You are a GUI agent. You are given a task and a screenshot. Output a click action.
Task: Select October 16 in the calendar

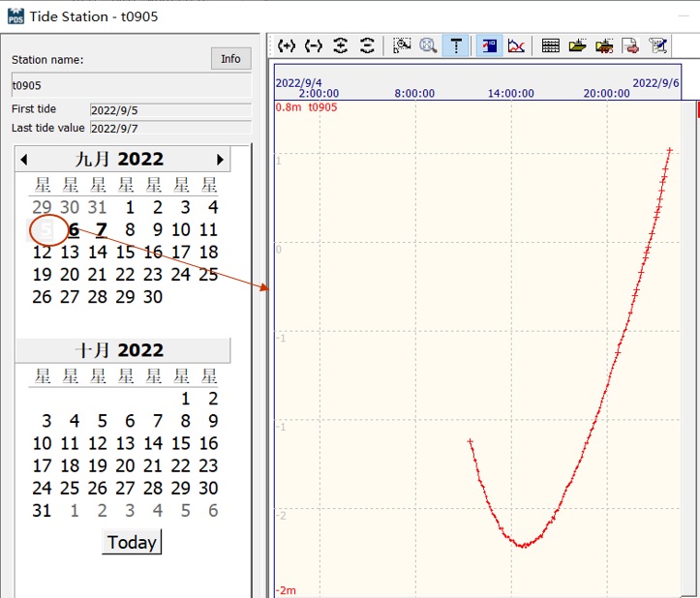tap(208, 443)
